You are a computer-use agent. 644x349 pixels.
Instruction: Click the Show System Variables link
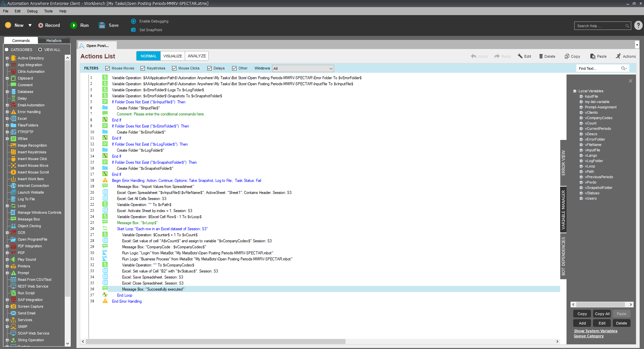(x=595, y=331)
